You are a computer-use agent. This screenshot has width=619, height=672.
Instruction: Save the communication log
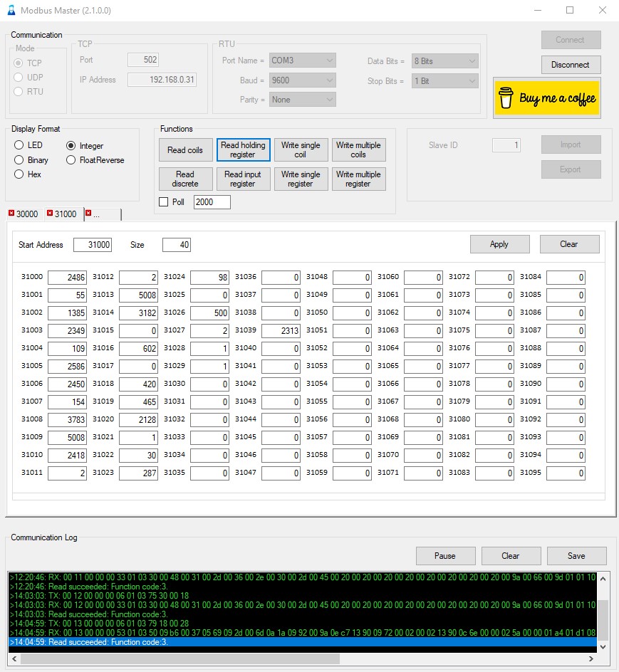(576, 556)
